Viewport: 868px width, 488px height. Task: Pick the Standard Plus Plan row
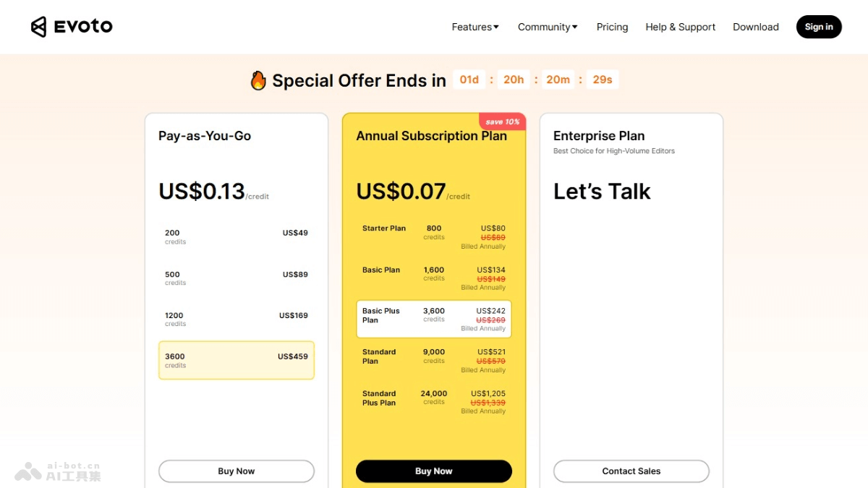434,402
